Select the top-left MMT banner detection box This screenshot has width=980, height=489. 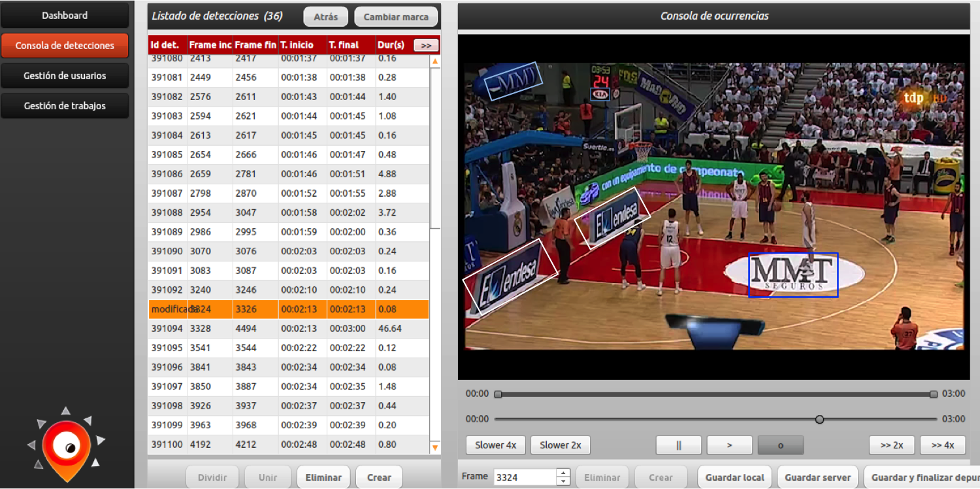click(514, 81)
